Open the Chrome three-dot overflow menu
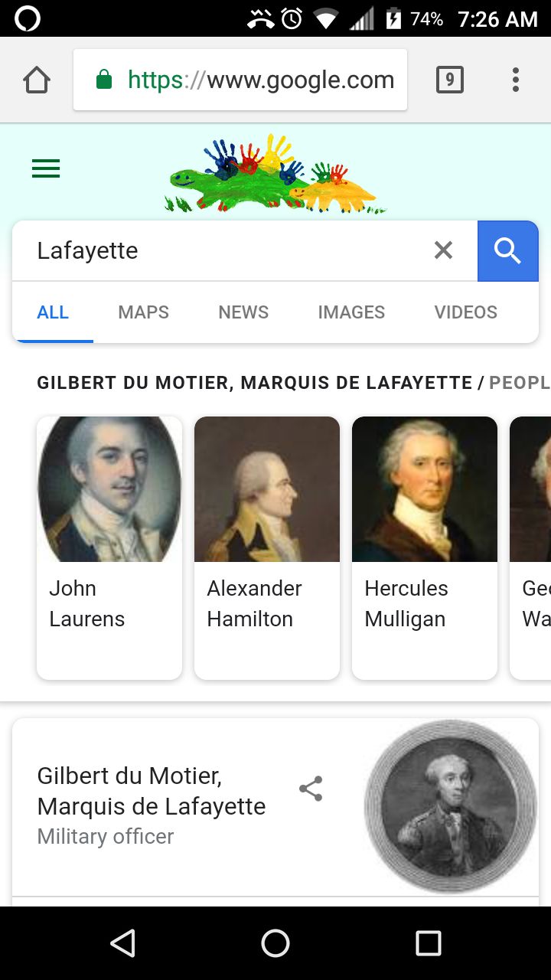Screen dimensions: 551x980 point(516,80)
